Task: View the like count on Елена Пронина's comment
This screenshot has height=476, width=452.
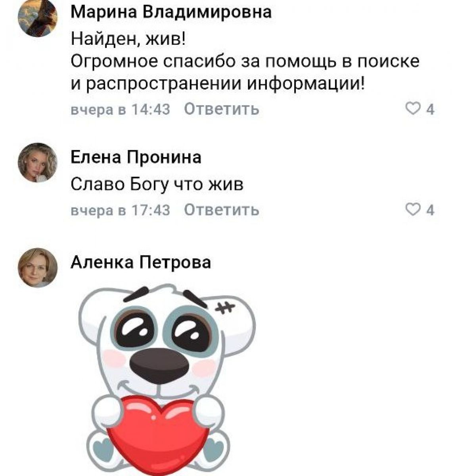Action: click(430, 210)
